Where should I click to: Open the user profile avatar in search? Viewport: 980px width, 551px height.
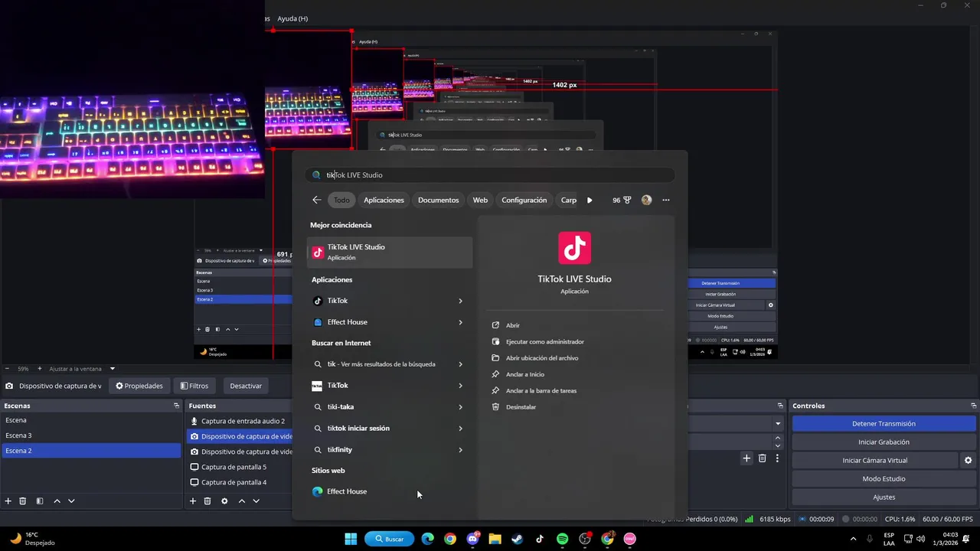[646, 200]
